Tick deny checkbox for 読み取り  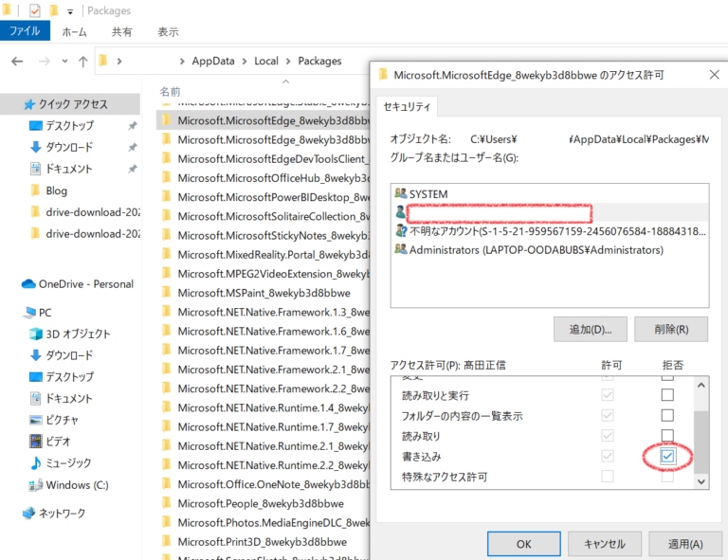click(x=667, y=435)
